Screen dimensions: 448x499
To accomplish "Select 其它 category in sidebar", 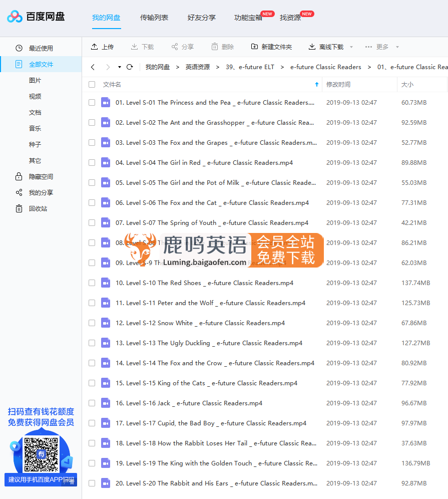I will [x=35, y=160].
